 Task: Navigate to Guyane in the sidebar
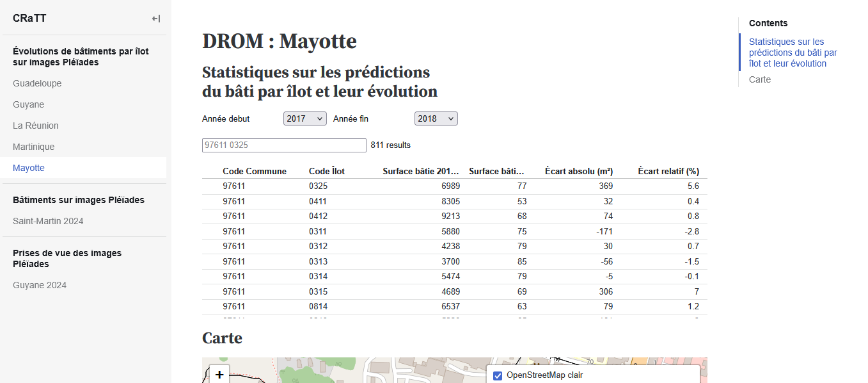(x=28, y=104)
